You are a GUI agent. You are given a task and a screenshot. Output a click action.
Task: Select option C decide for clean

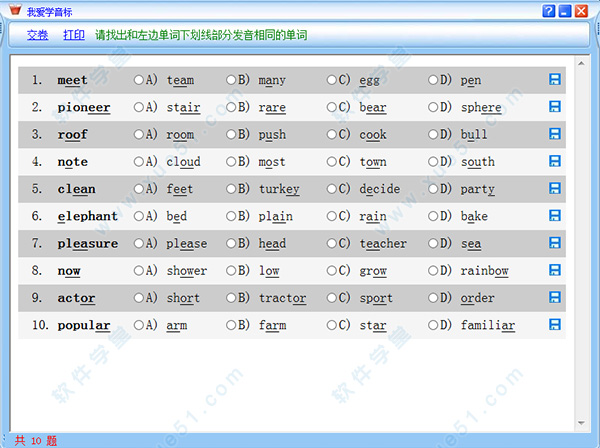[331, 189]
